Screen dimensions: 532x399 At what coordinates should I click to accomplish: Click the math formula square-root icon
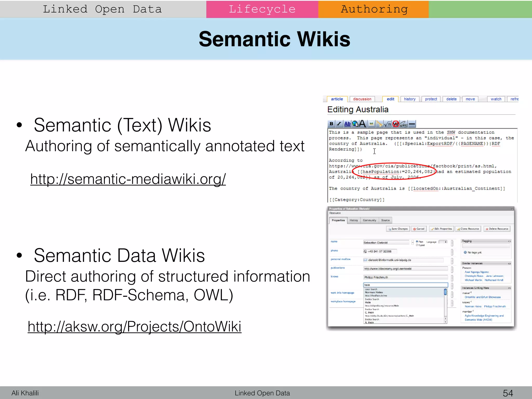(x=388, y=124)
